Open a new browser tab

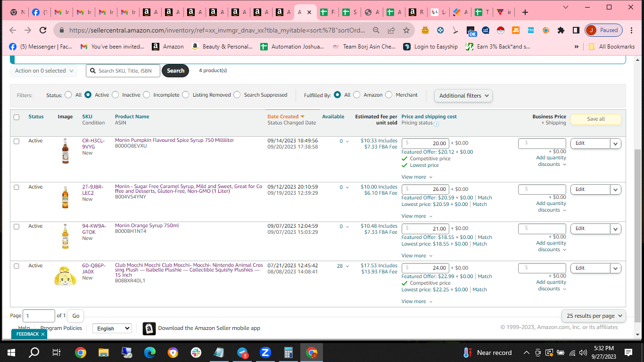pos(525,12)
